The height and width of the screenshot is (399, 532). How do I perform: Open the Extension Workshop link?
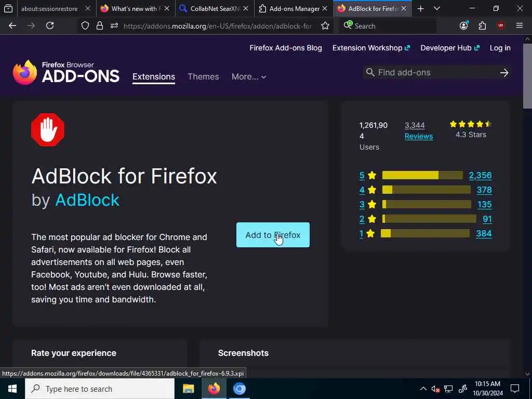(371, 48)
